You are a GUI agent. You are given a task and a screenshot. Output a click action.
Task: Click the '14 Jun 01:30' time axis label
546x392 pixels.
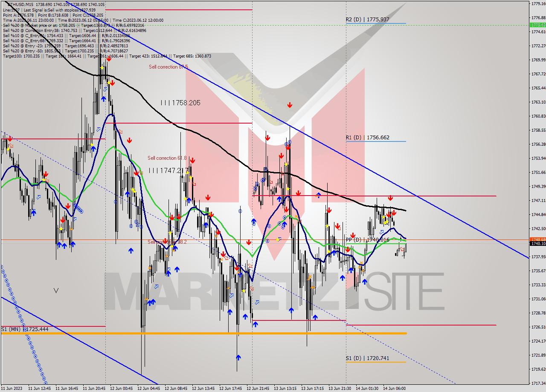[367, 389]
